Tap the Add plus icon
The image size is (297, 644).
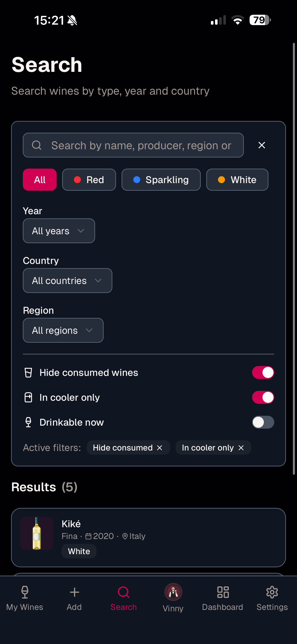click(74, 592)
